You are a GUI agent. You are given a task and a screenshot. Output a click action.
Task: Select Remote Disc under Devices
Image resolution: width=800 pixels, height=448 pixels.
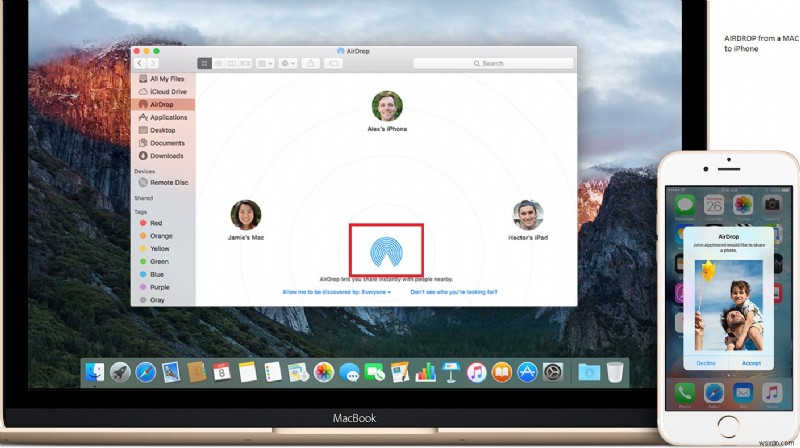point(163,182)
